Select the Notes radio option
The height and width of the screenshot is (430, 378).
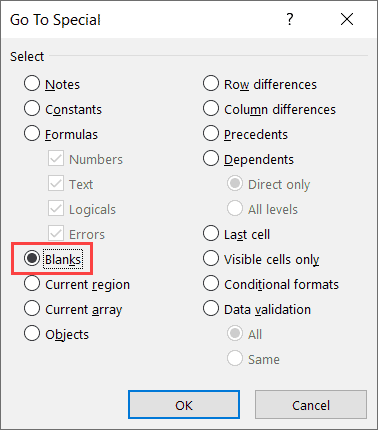pos(32,83)
